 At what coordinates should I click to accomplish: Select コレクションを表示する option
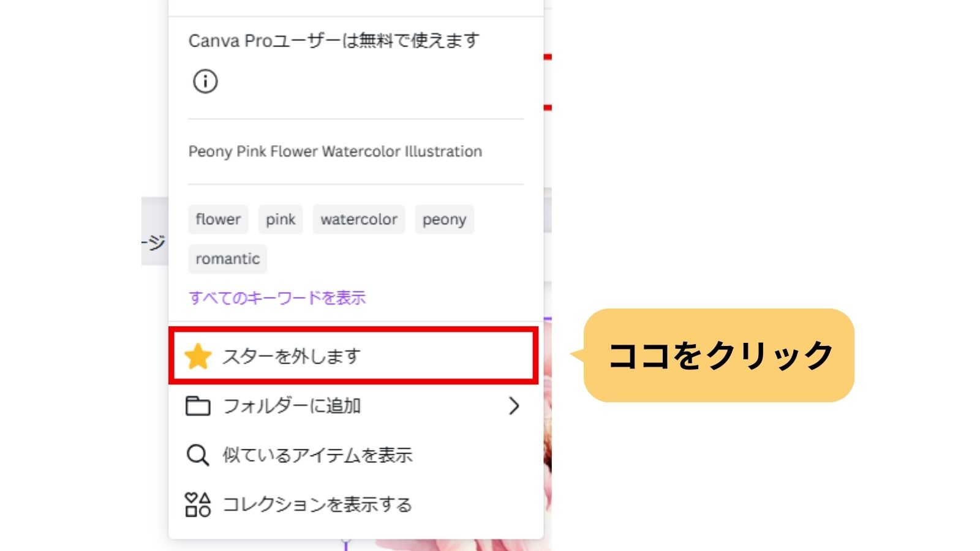click(353, 504)
